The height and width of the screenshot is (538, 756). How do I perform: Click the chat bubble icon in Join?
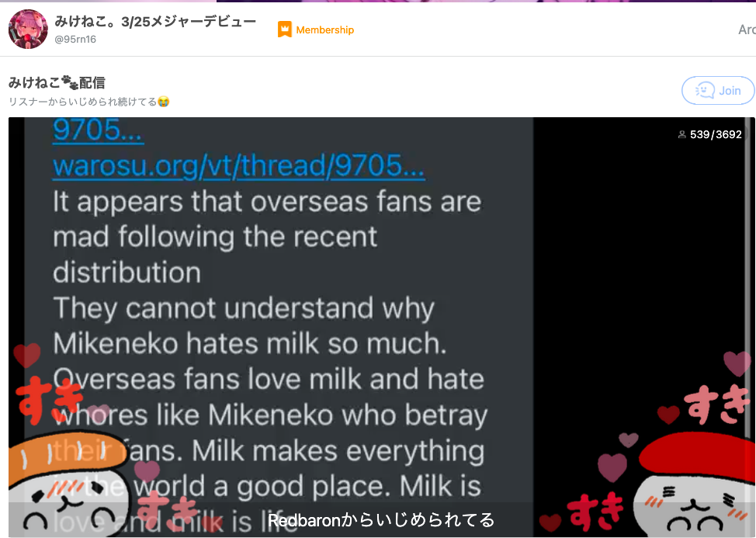pyautogui.click(x=705, y=90)
